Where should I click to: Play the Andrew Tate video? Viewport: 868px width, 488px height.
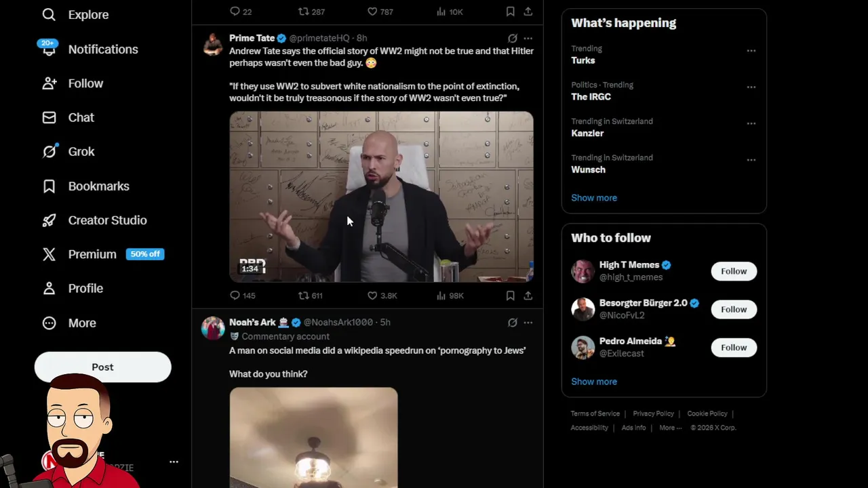381,197
